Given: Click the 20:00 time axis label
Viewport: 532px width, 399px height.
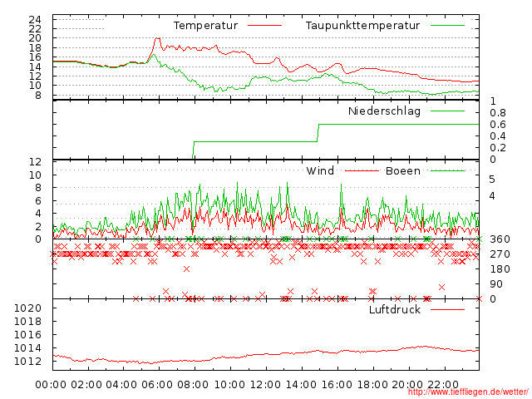Looking at the screenshot, I should (408, 385).
